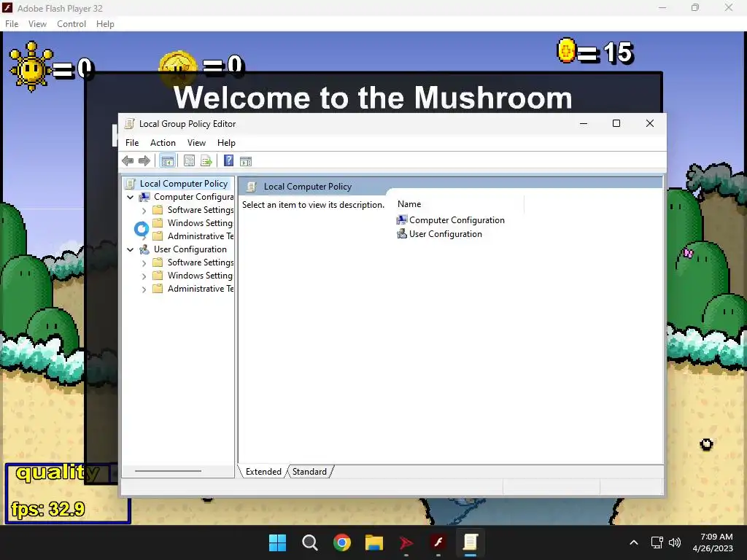Viewport: 747px width, 560px height.
Task: Switch to the Standard tab
Action: 309,472
